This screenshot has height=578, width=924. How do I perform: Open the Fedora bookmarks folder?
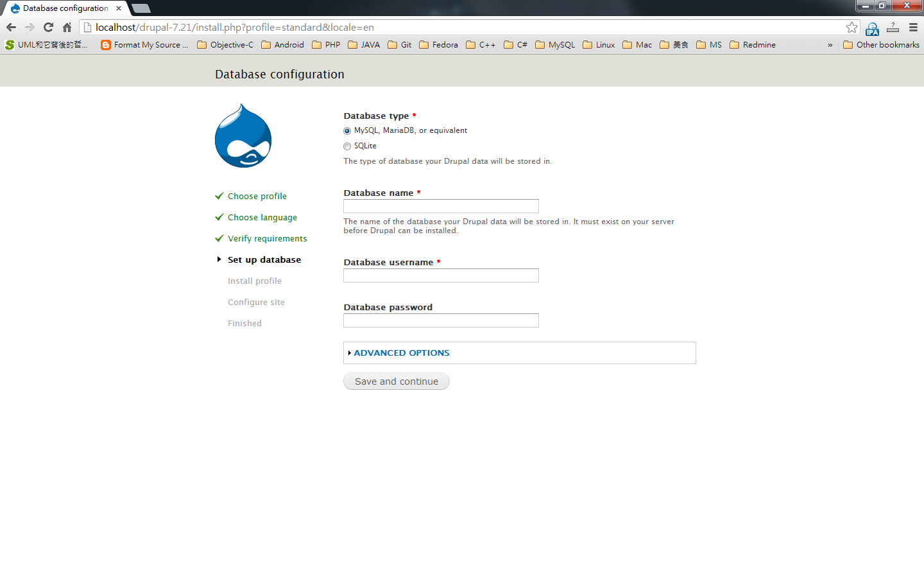click(x=438, y=44)
